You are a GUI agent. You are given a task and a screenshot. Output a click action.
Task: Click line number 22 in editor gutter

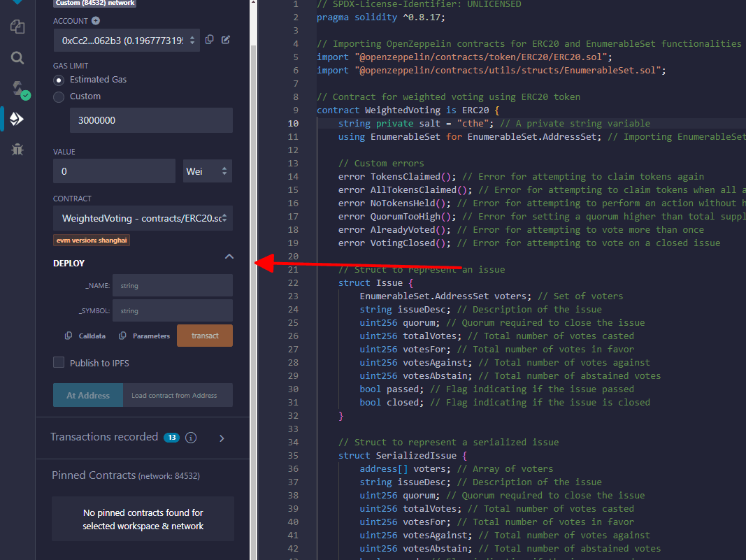click(x=293, y=282)
